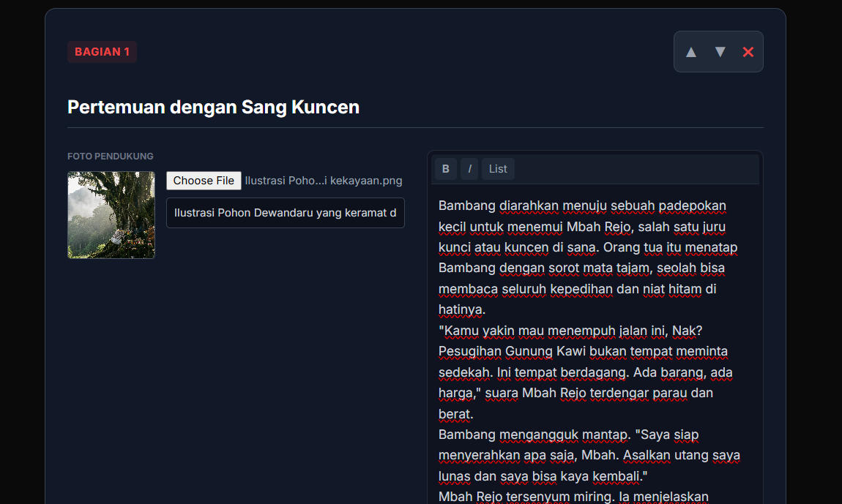Move Bagian 1 up with the up arrow
The width and height of the screenshot is (842, 504).
click(x=690, y=52)
